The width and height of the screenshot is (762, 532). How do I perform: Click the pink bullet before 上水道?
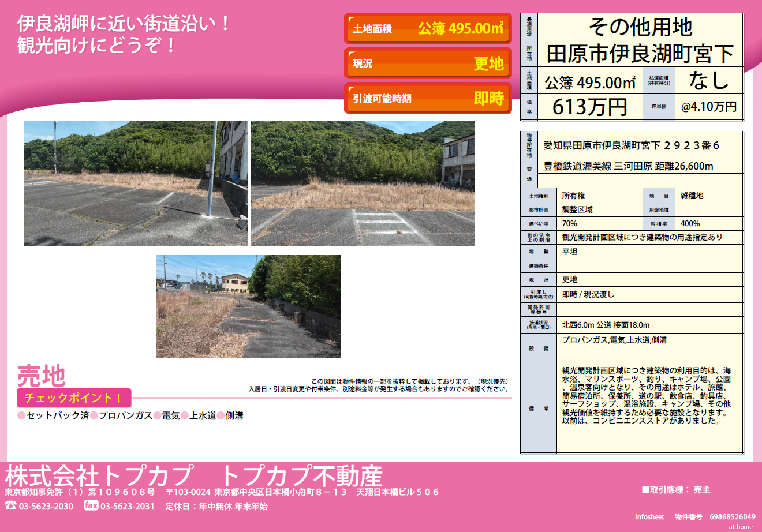coord(185,415)
